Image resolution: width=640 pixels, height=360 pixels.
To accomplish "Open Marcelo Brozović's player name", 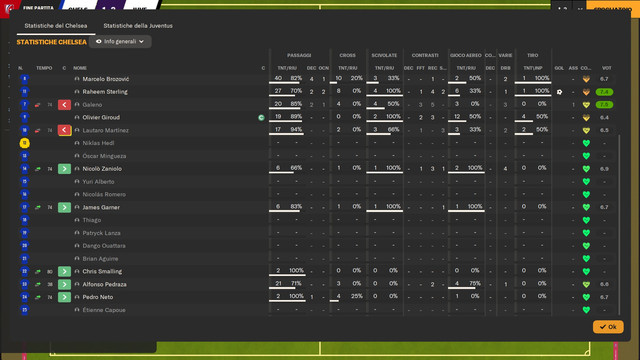I will point(106,79).
